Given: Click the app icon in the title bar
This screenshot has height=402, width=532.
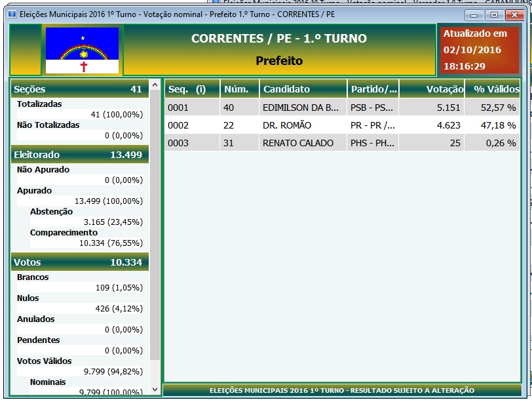Looking at the screenshot, I should (12, 14).
